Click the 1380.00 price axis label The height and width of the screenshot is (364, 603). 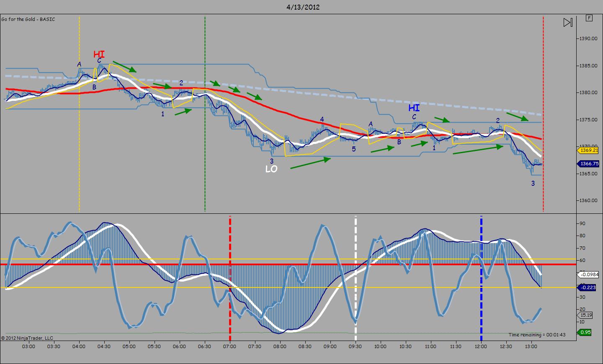pos(588,92)
